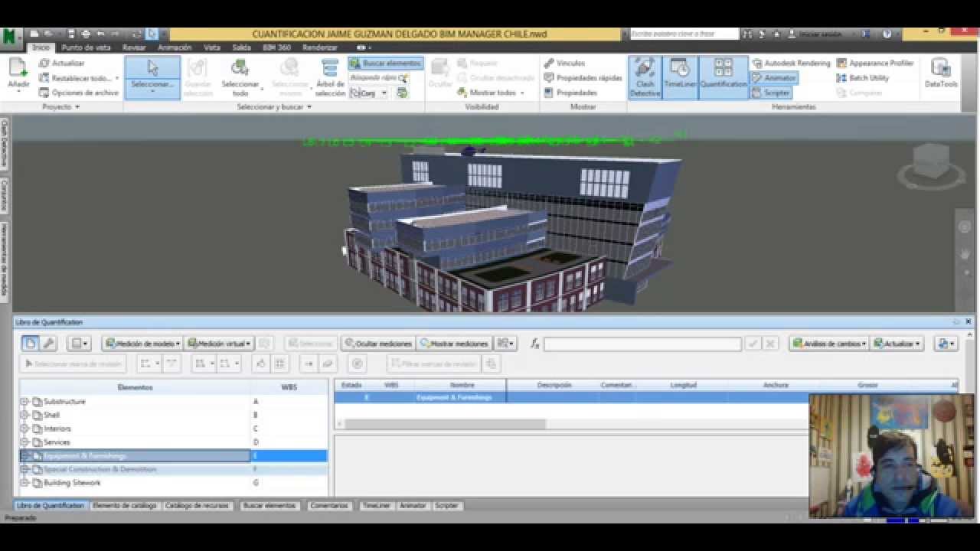980x551 pixels.
Task: Open the Propiedades panel from ribbon
Action: click(x=570, y=93)
